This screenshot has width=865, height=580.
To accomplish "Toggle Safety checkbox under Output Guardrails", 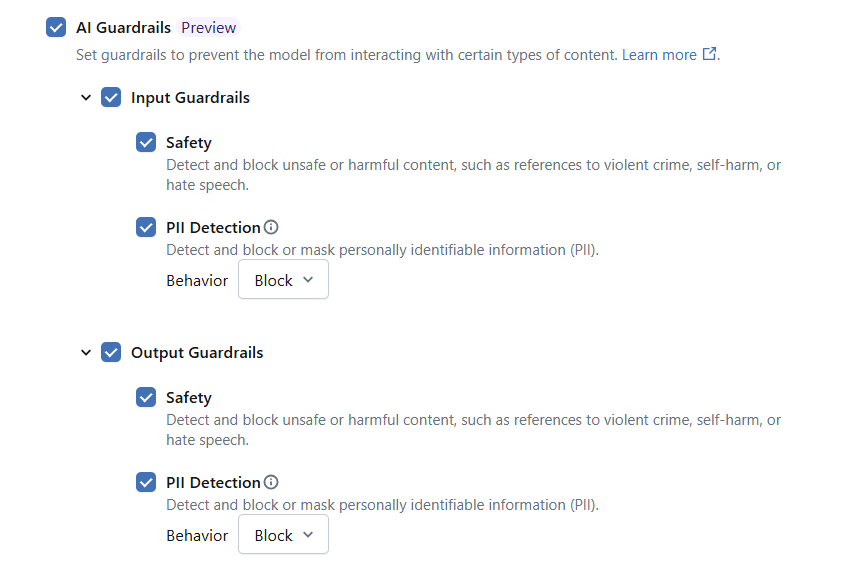I will 146,398.
